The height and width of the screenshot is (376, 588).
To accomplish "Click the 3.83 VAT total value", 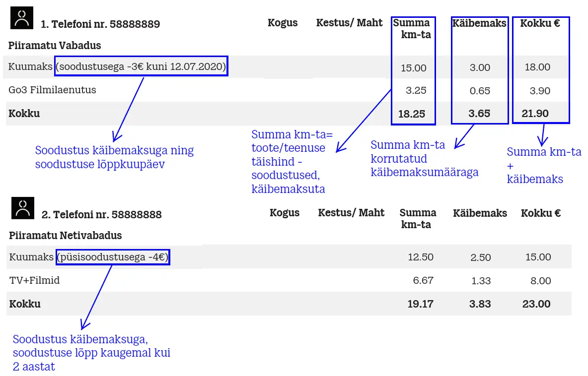I will [480, 304].
